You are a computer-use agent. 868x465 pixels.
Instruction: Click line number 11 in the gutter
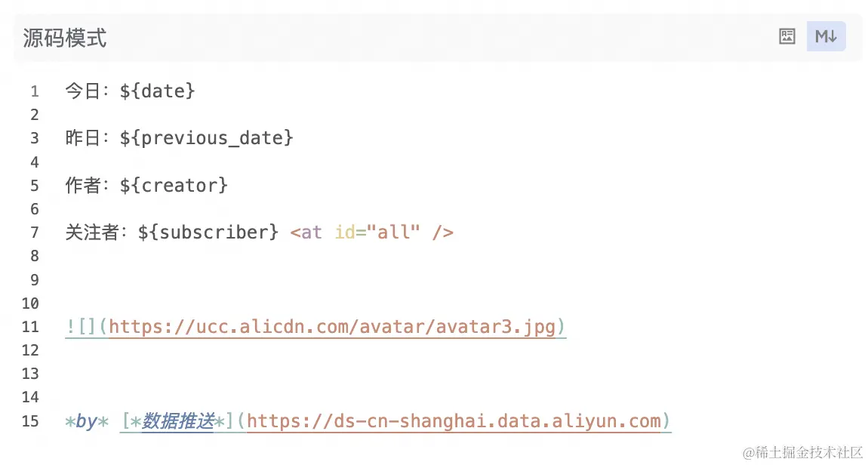(30, 327)
